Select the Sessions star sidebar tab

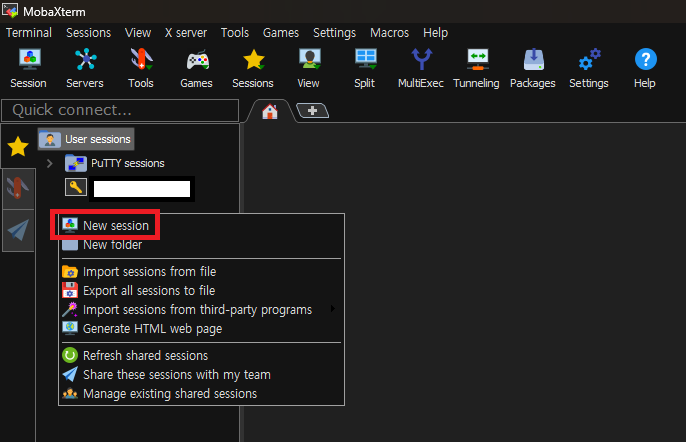(18, 146)
